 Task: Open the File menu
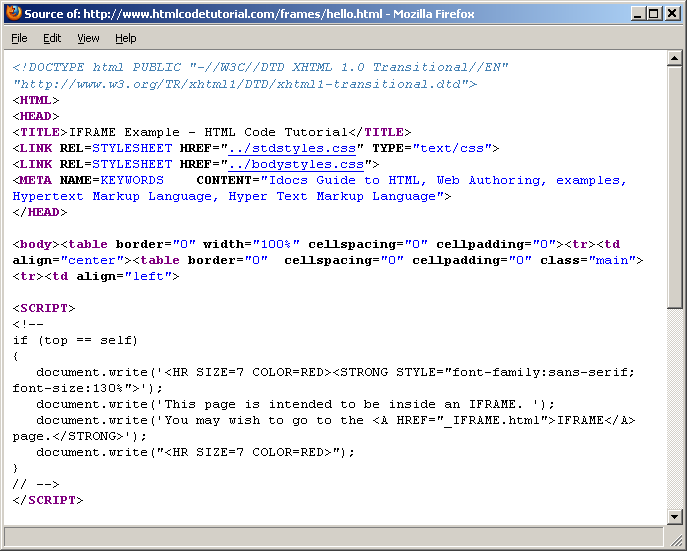(19, 39)
